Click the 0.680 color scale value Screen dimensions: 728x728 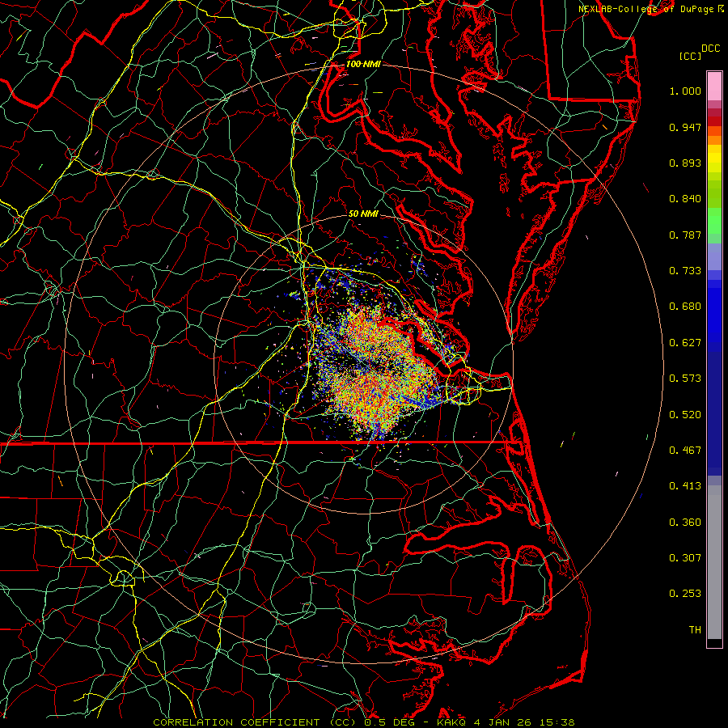[x=685, y=307]
